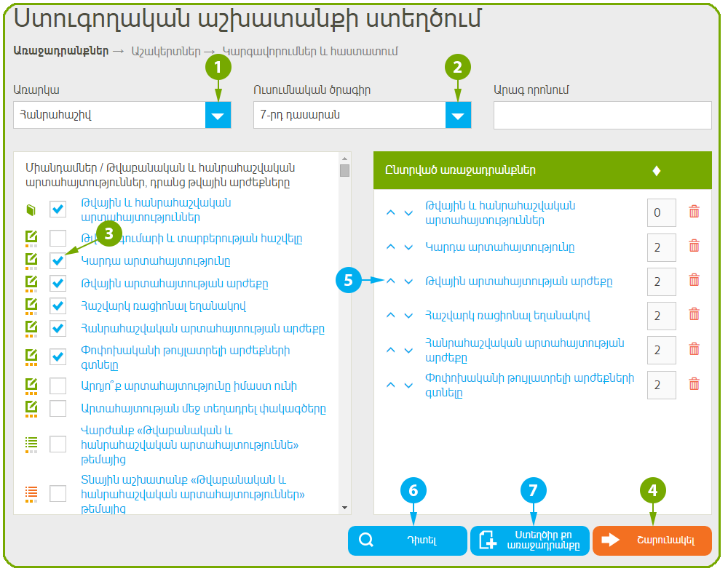
Task: Expand the «Ուսումնական ծրագիր» grade dropdown
Action: tap(458, 115)
